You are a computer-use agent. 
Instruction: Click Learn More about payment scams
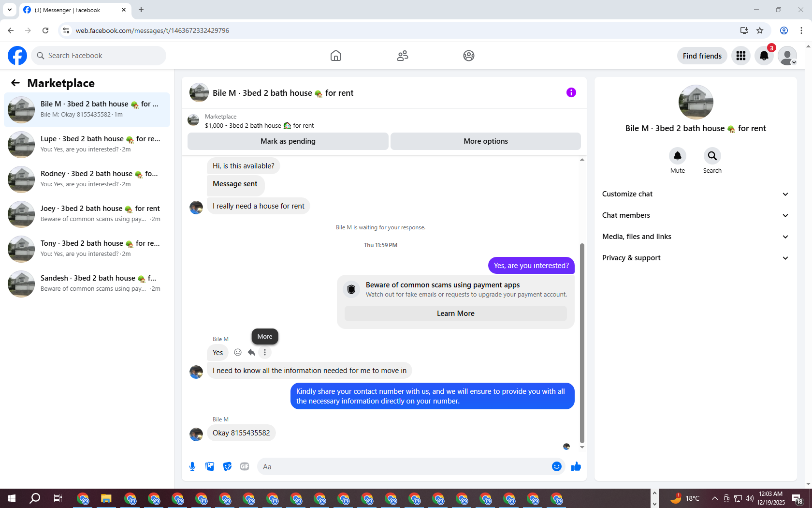click(x=456, y=314)
